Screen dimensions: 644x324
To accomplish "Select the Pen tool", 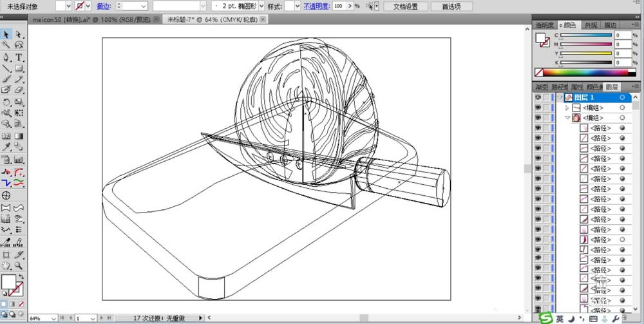I will 6,57.
